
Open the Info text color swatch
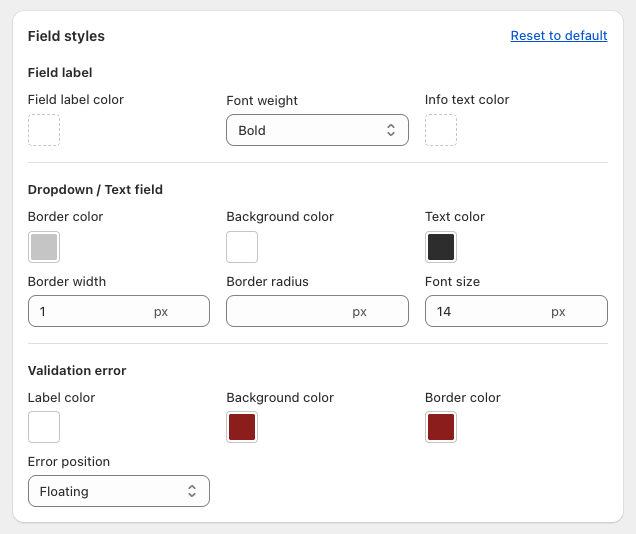pos(441,130)
